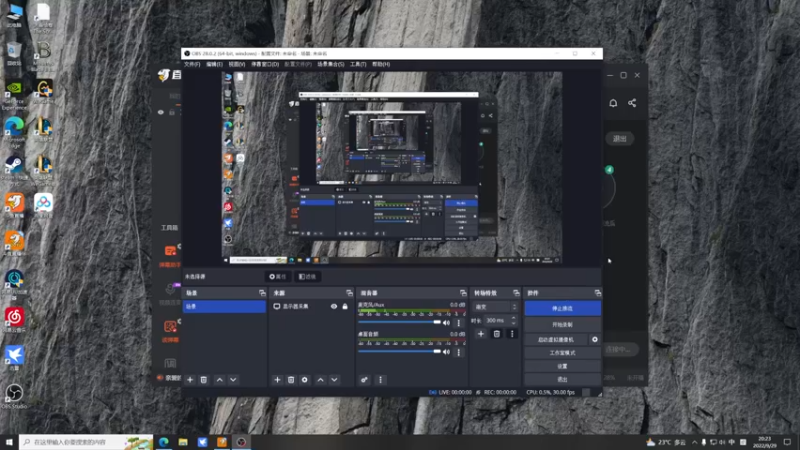
Task: Open Settings from the Controls panel
Action: pyautogui.click(x=562, y=366)
